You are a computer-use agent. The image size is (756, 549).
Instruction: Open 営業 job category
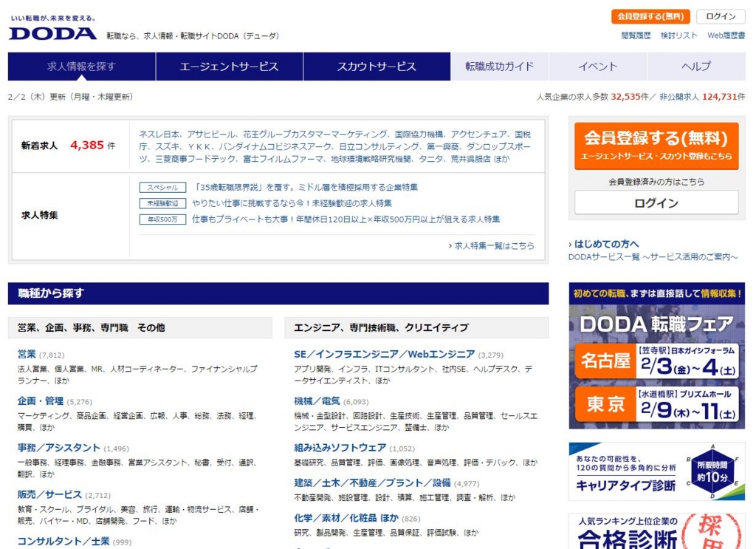(27, 354)
